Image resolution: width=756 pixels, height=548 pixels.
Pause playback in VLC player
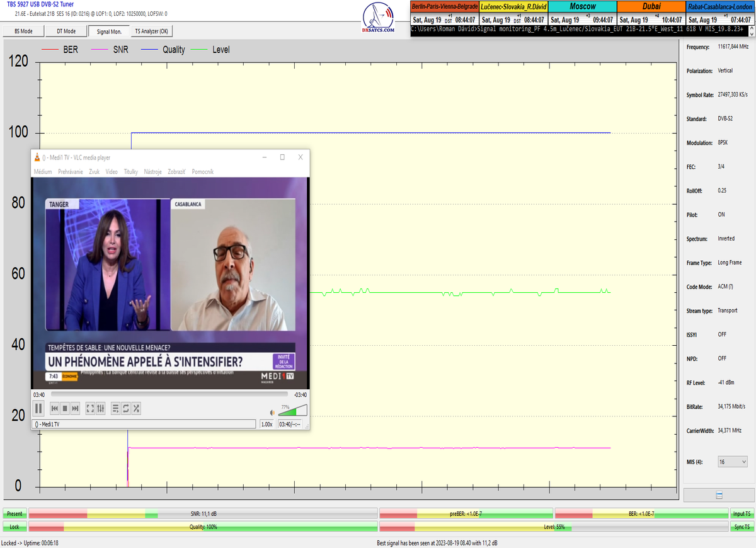(38, 408)
